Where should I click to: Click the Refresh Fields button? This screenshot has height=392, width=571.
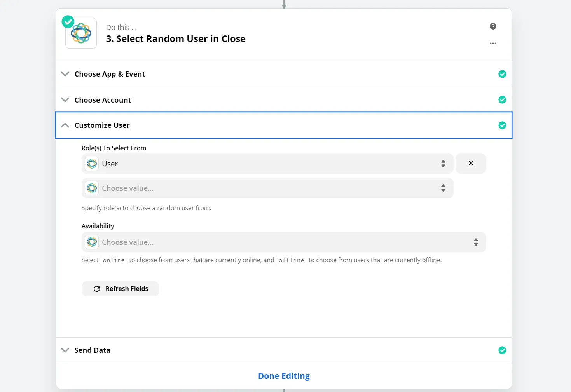coord(120,289)
